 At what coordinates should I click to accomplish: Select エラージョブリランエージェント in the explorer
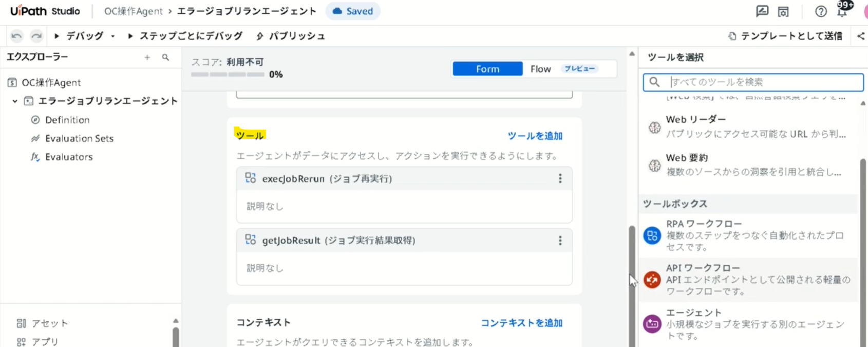[108, 101]
